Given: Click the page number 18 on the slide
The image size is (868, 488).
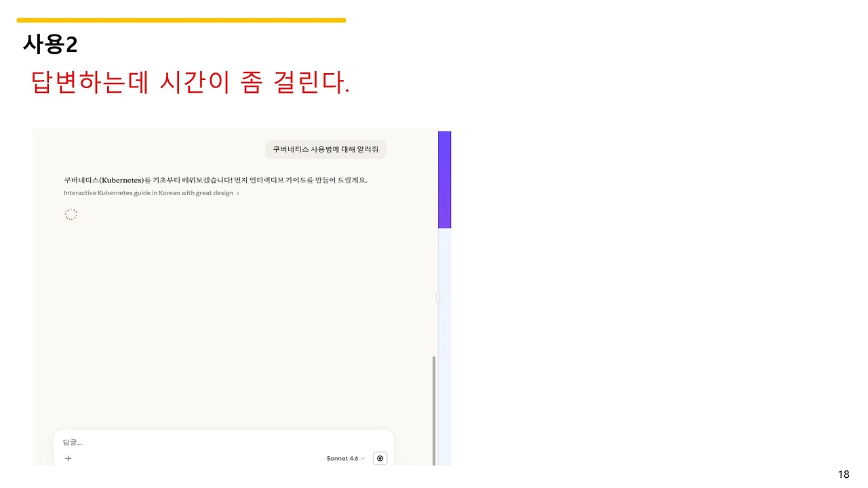Looking at the screenshot, I should coord(844,474).
